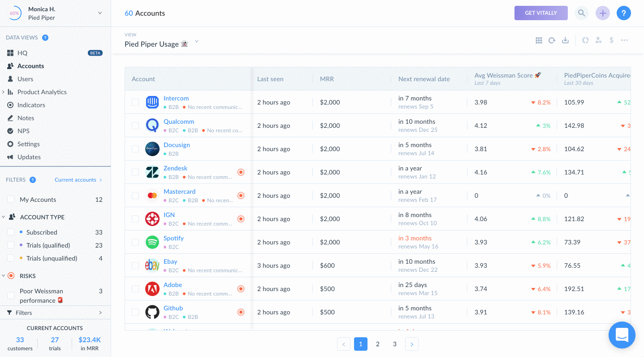This screenshot has width=644, height=357.
Task: Tick the Intercom row checkbox
Action: (135, 102)
